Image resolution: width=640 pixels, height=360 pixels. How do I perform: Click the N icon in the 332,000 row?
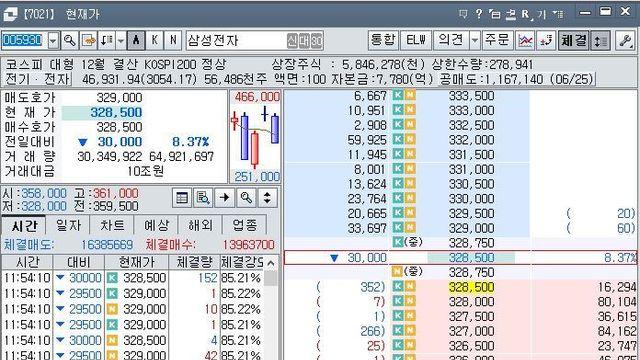click(x=410, y=140)
